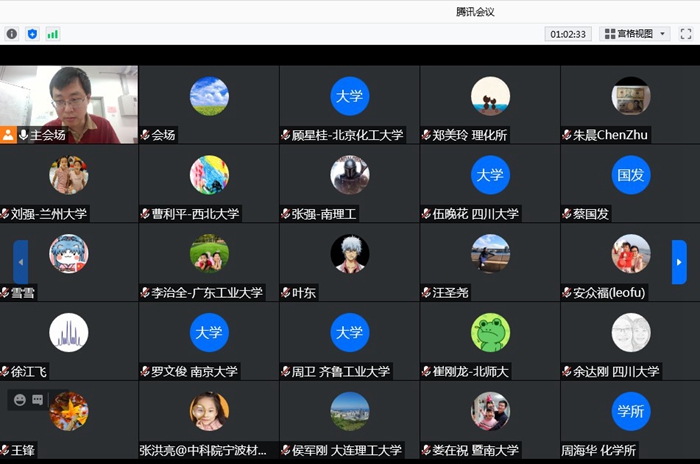Go to previous page of participants

tap(20, 262)
